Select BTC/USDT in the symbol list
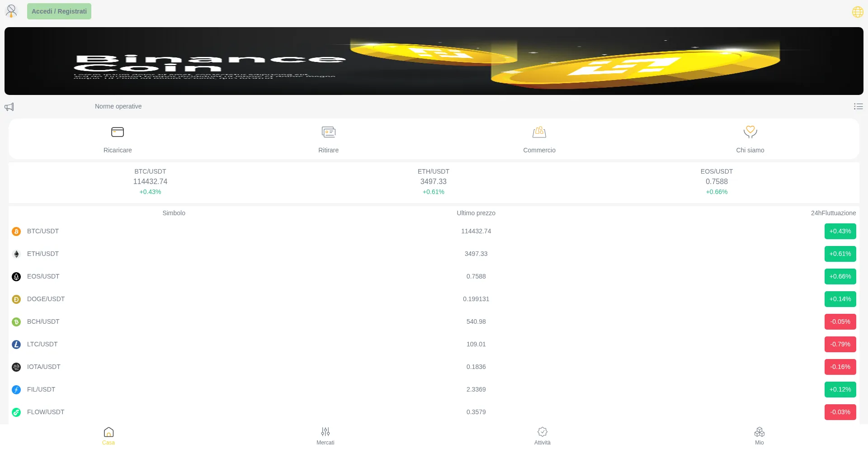The height and width of the screenshot is (449, 868). 43,231
